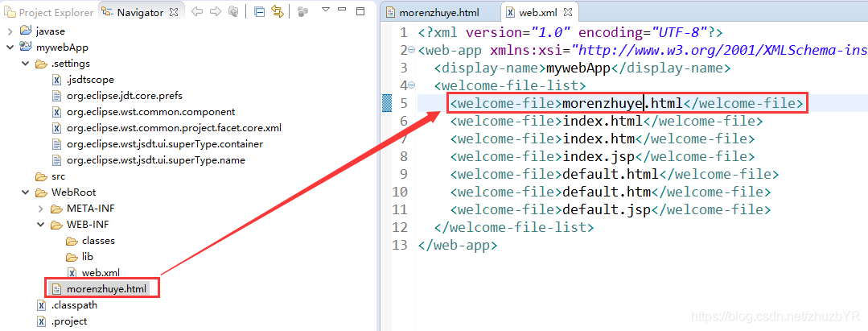Select the javase project
The width and height of the screenshot is (868, 331).
click(x=51, y=31)
